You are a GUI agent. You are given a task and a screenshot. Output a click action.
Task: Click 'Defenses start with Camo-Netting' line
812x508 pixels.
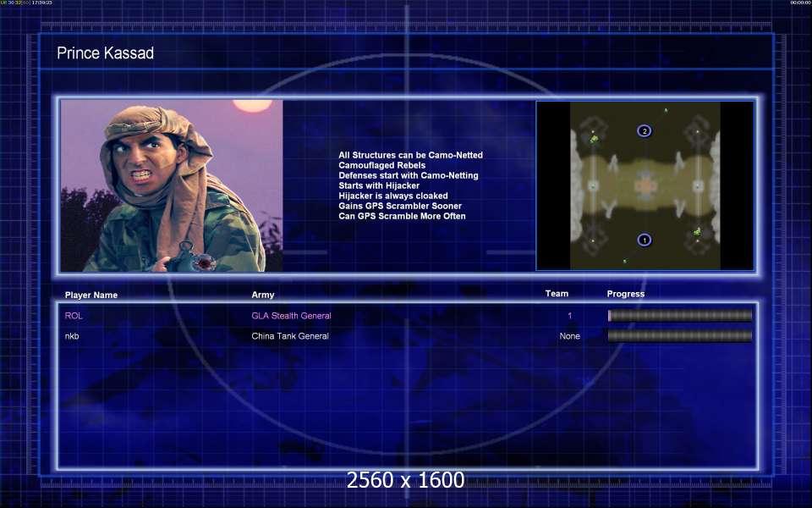pyautogui.click(x=409, y=175)
